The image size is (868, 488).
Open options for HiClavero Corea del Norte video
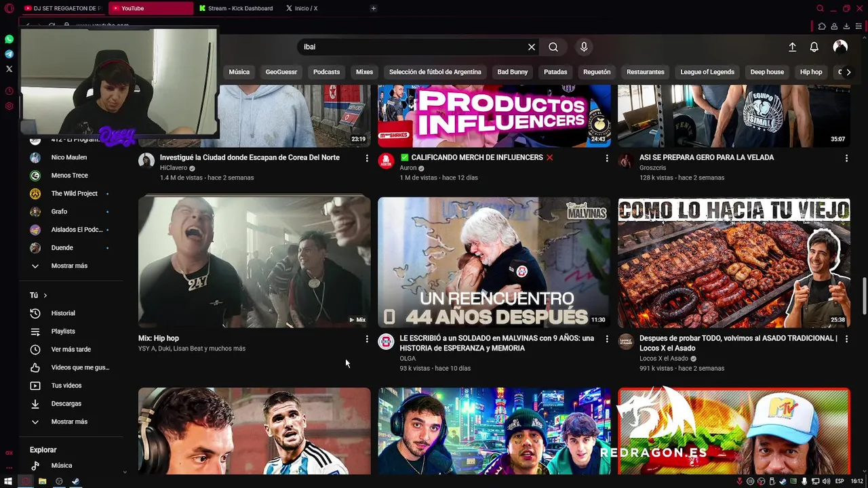pyautogui.click(x=367, y=158)
